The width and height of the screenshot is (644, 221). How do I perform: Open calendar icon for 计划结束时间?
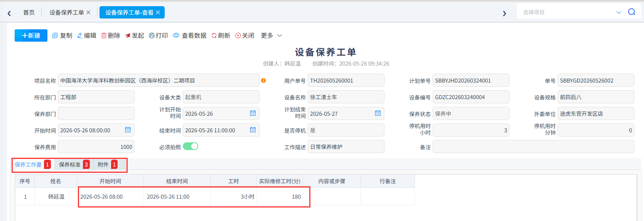tap(378, 113)
